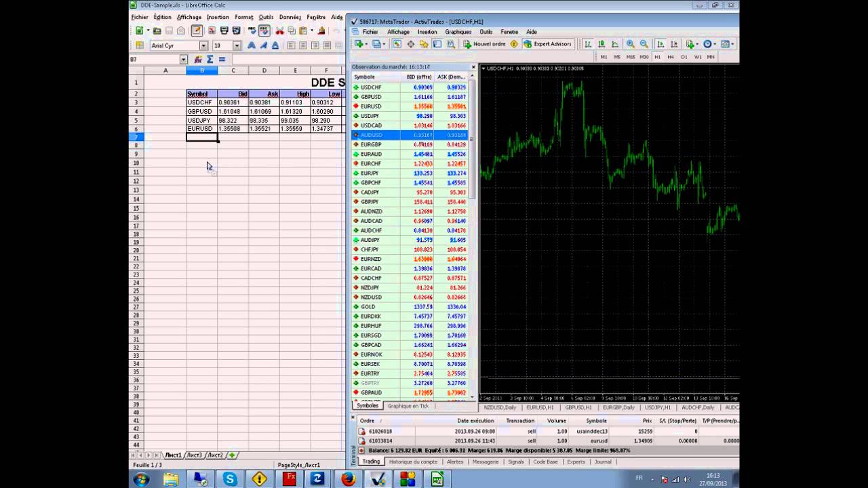Sort orders by the Symbole column header
868x488 pixels.
[596, 420]
